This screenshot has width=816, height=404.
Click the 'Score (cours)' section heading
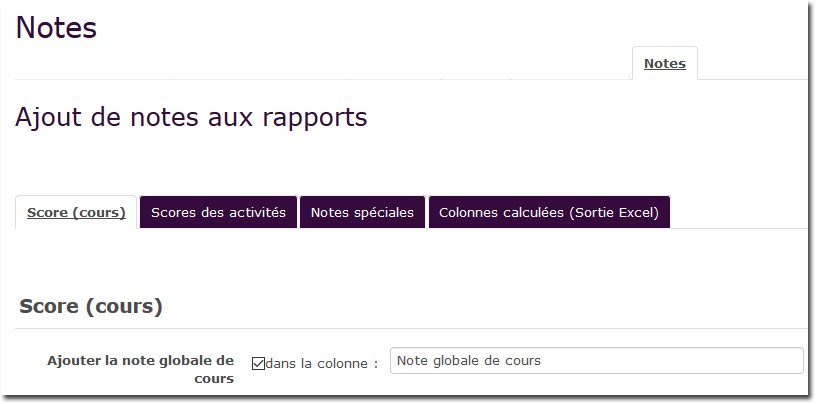tap(91, 306)
